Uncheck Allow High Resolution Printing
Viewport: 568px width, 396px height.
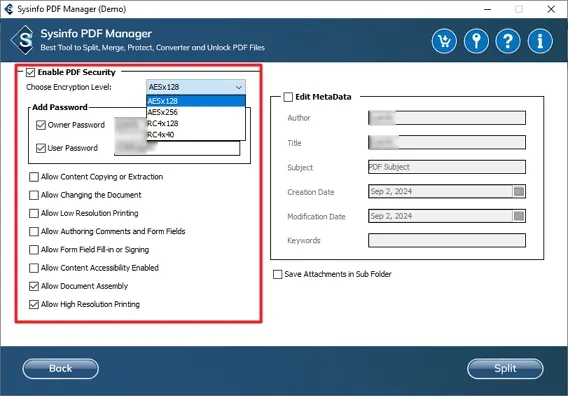34,304
